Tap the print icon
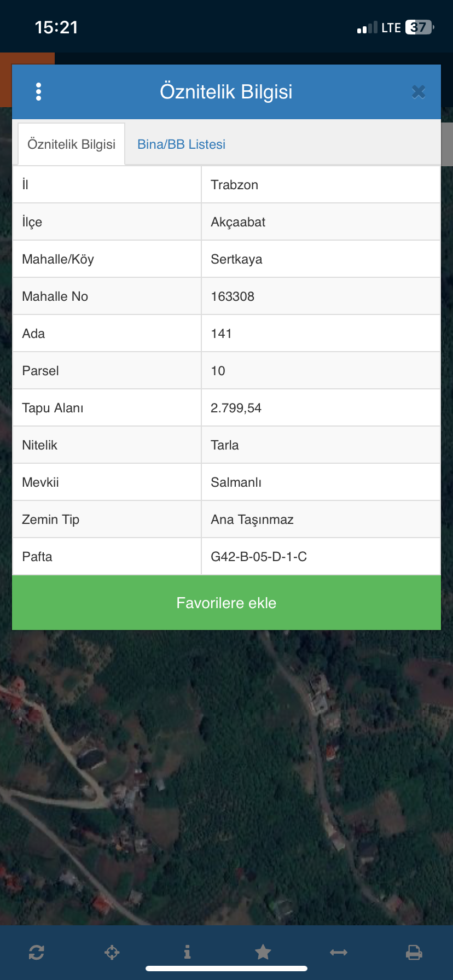This screenshot has width=453, height=980. click(x=414, y=953)
